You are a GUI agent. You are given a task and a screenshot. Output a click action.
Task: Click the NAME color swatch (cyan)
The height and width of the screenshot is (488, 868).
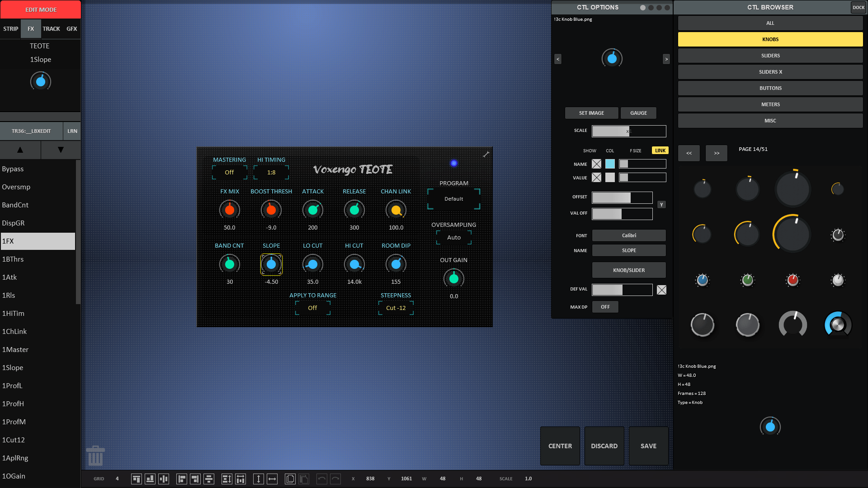coord(610,164)
